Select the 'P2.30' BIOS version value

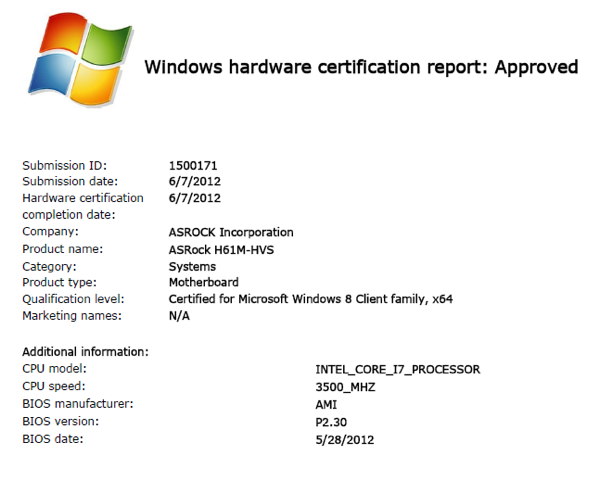click(x=331, y=422)
